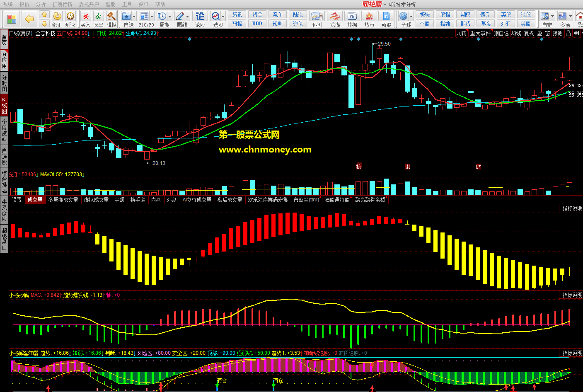
Task: Open the 多窗 multi-window icon
Action: 562,16
